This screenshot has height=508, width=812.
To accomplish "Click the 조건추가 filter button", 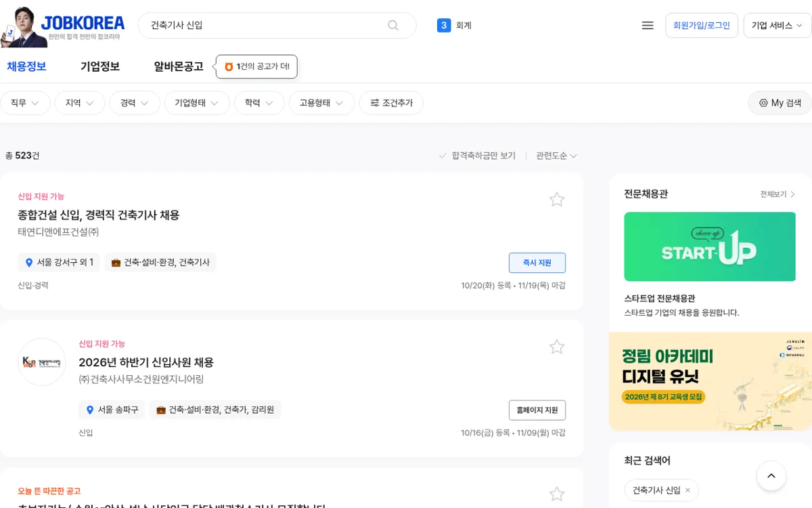I will pyautogui.click(x=391, y=103).
